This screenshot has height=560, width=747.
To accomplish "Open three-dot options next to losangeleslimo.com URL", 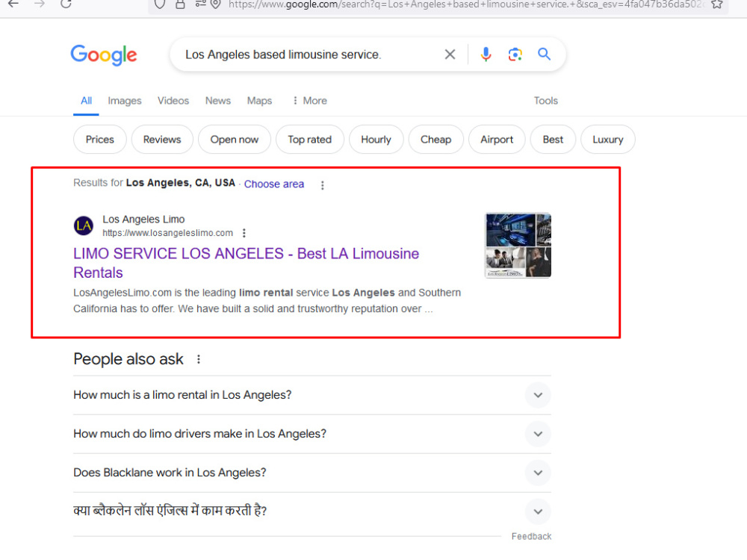I will [244, 233].
